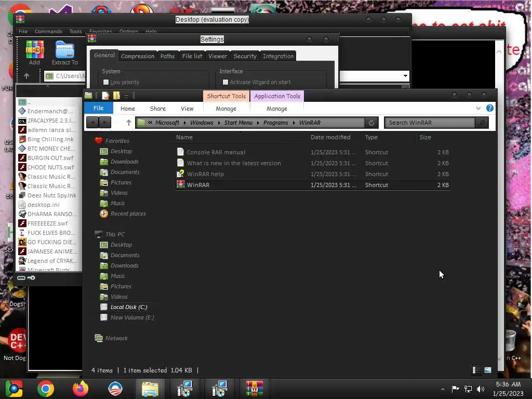The height and width of the screenshot is (399, 532).
Task: Click the Explorer Up directory arrow
Action: pyautogui.click(x=129, y=123)
